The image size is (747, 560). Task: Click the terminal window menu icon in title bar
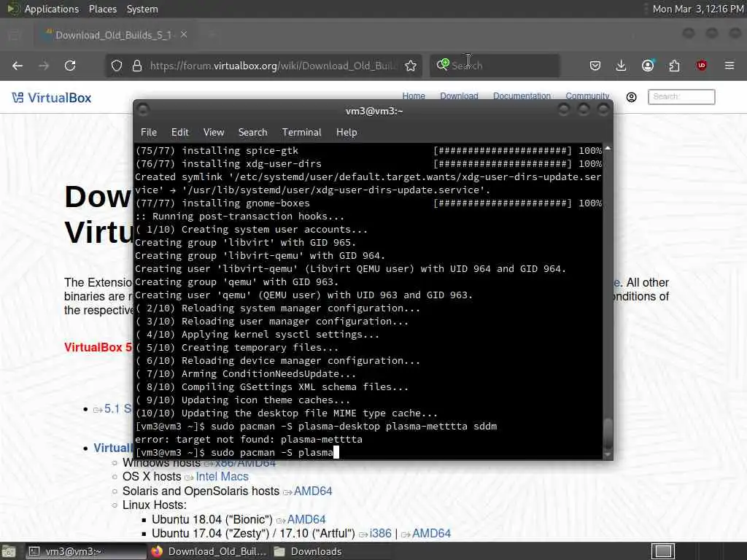click(x=143, y=110)
